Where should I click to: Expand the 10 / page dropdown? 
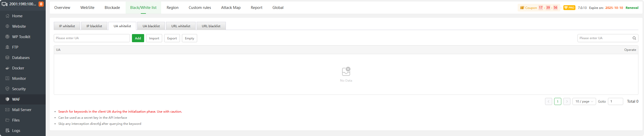pos(584,101)
